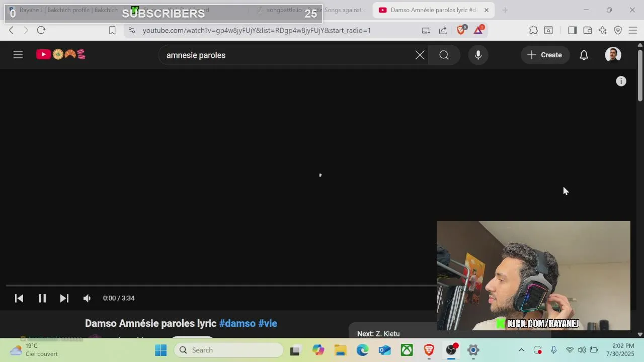Open YouTube notifications bell

pyautogui.click(x=584, y=55)
